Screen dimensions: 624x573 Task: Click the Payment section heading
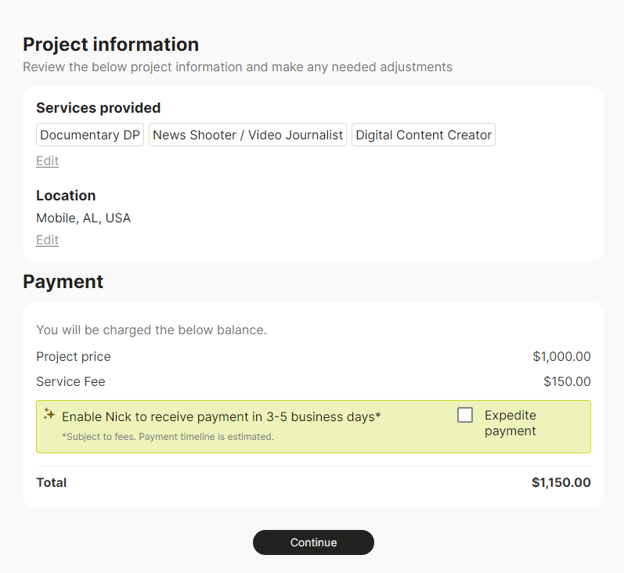click(63, 282)
